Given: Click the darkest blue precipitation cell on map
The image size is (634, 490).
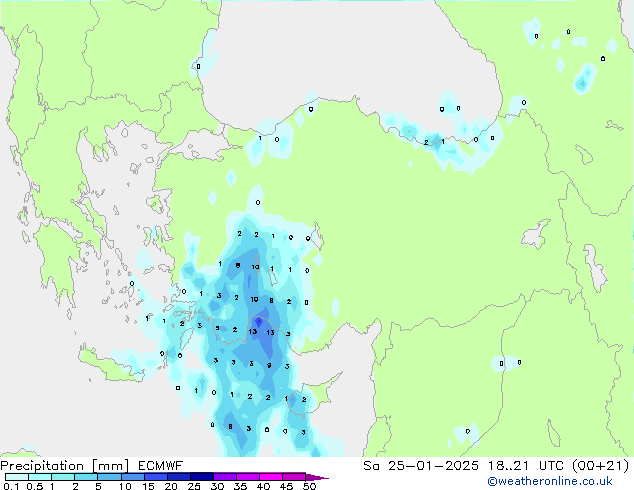Looking at the screenshot, I should click(259, 322).
